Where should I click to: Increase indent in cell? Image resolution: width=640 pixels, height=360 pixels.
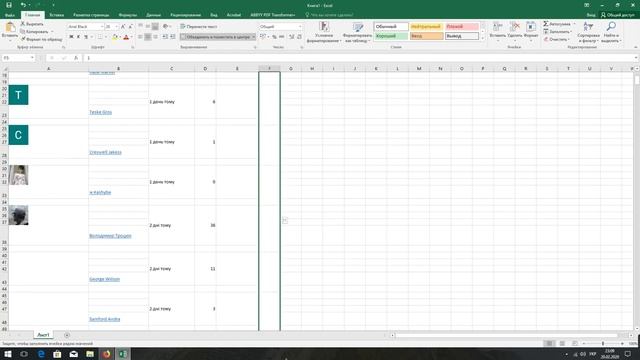point(172,37)
